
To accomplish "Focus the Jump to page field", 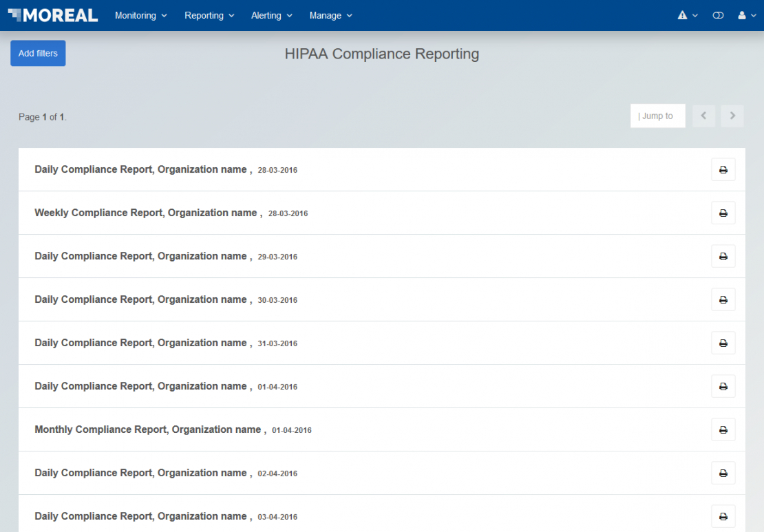I will [x=658, y=116].
